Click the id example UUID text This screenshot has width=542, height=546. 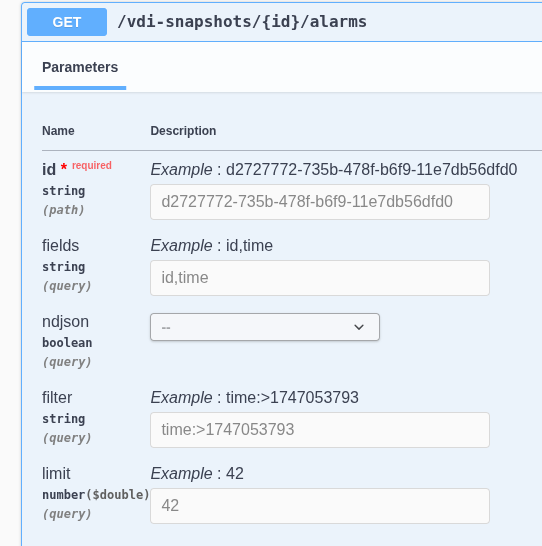(371, 170)
